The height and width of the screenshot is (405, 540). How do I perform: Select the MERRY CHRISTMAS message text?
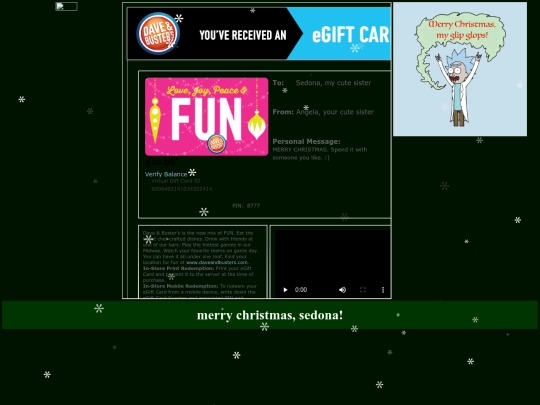[x=320, y=154]
